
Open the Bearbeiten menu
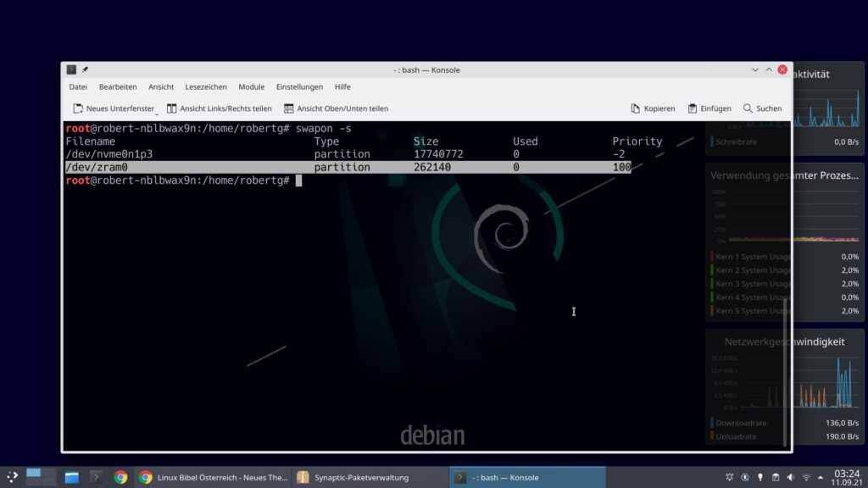pyautogui.click(x=118, y=87)
